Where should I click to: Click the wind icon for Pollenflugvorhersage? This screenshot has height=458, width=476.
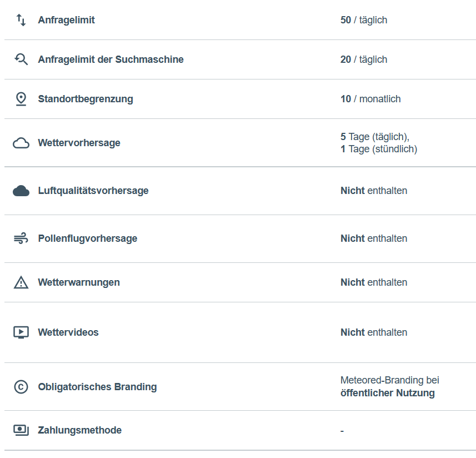tap(21, 238)
